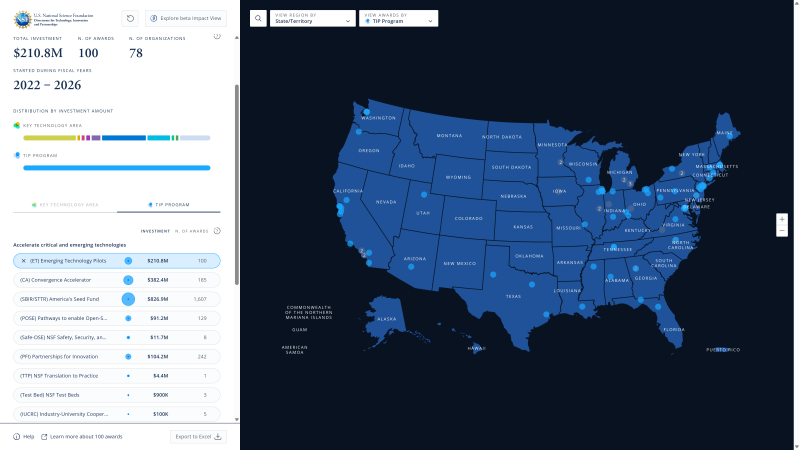
Task: Click Export to Excel button
Action: click(x=199, y=436)
